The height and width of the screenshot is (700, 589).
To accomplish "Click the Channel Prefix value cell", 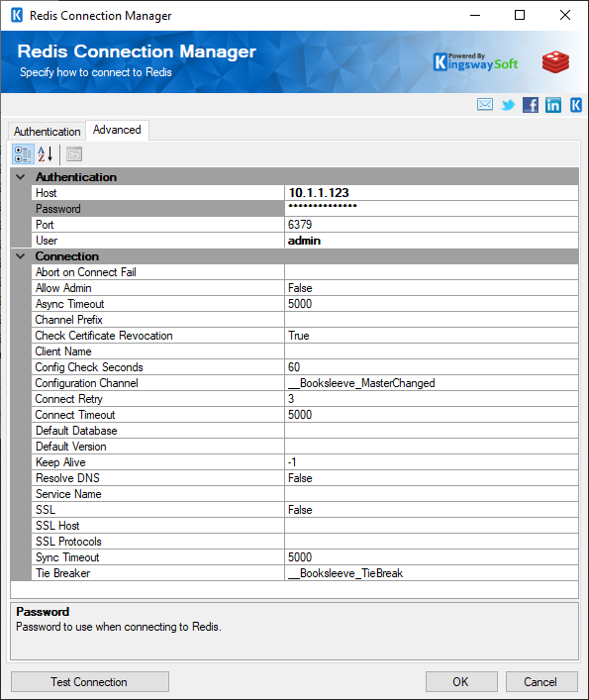I will tap(432, 320).
